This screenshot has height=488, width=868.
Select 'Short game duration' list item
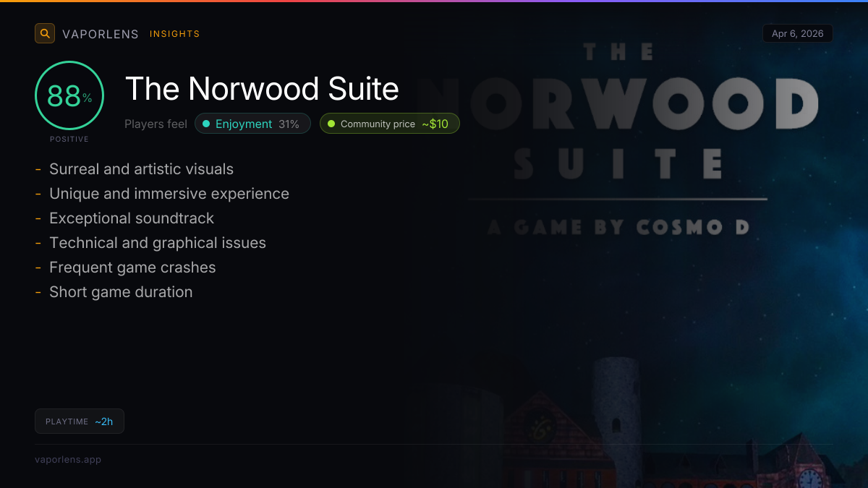[x=121, y=292]
